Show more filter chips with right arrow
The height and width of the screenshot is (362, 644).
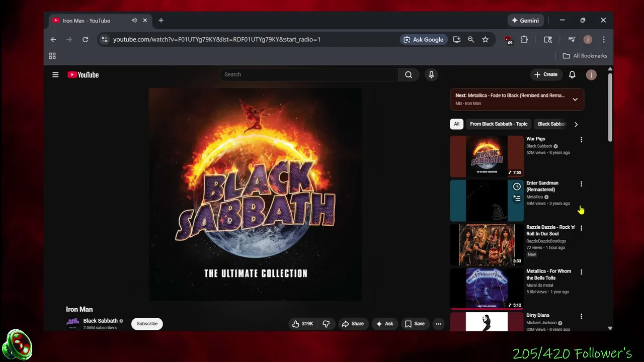576,124
